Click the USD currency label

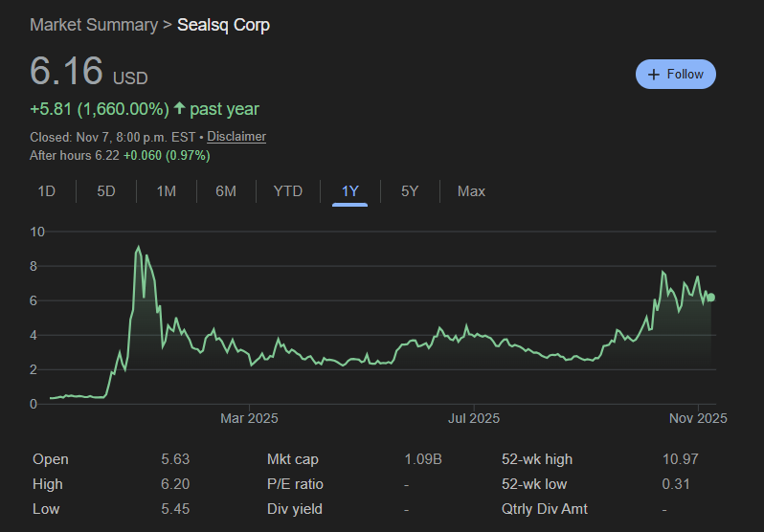pos(130,78)
